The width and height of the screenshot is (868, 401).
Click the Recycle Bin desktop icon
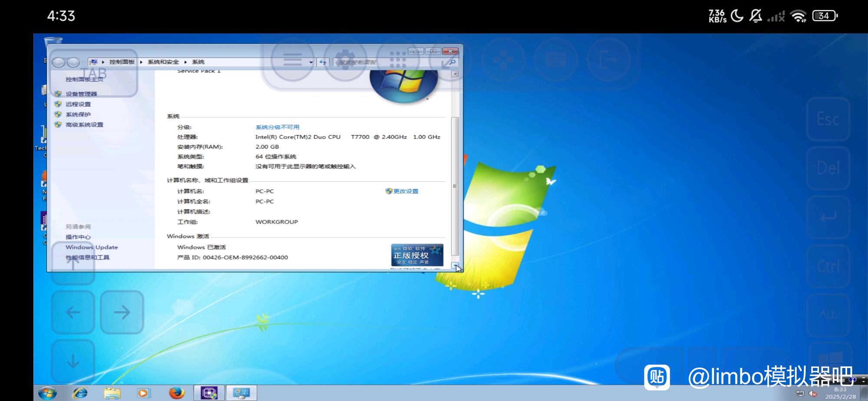click(53, 42)
